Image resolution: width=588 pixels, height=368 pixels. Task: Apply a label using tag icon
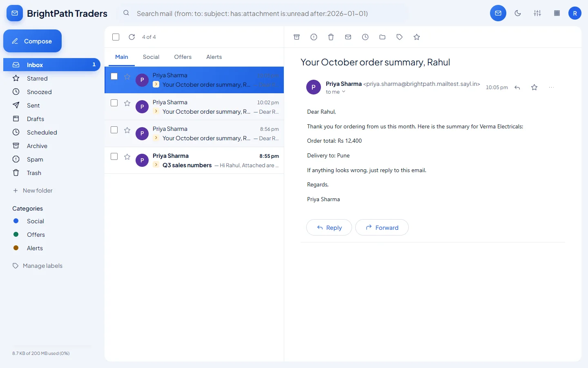click(400, 37)
